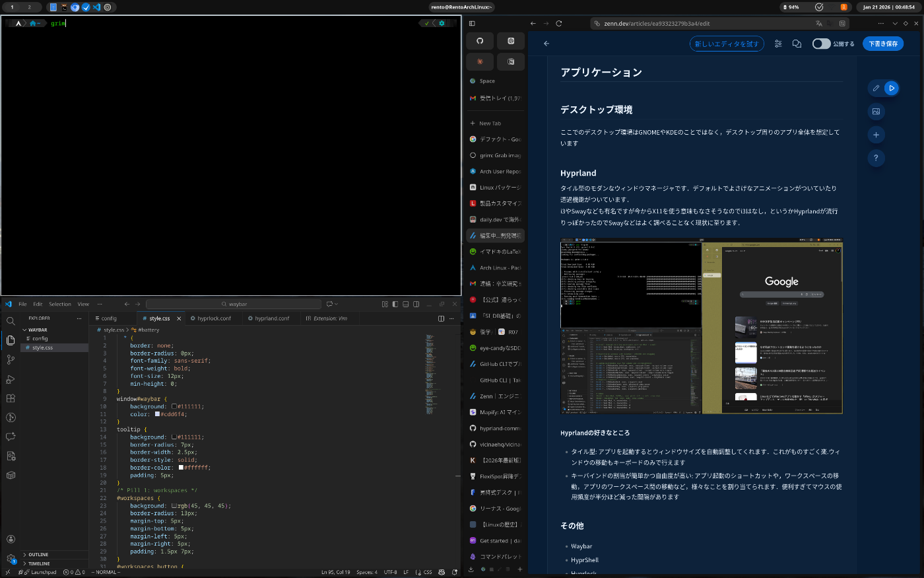The image size is (924, 578).
Task: Open browser more options ellipsis
Action: [x=881, y=24]
